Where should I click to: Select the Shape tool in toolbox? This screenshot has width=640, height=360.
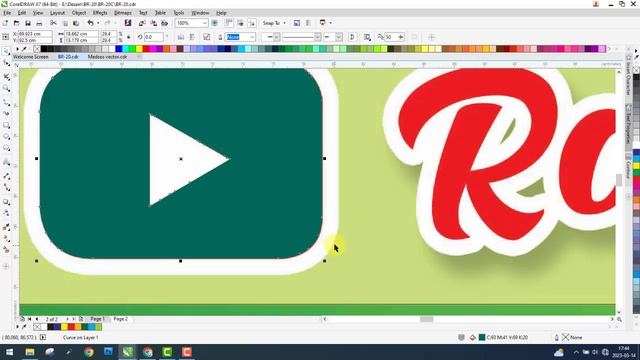point(6,63)
